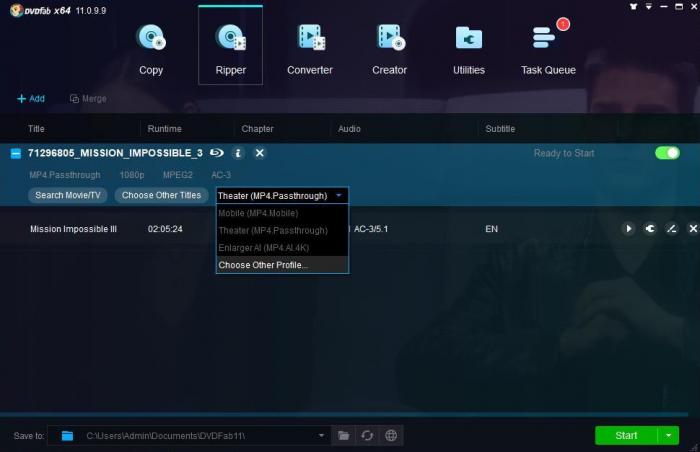Screen dimensions: 700x452
Task: Select Mobile (MP4.Mobile) profile option
Action: (x=282, y=213)
